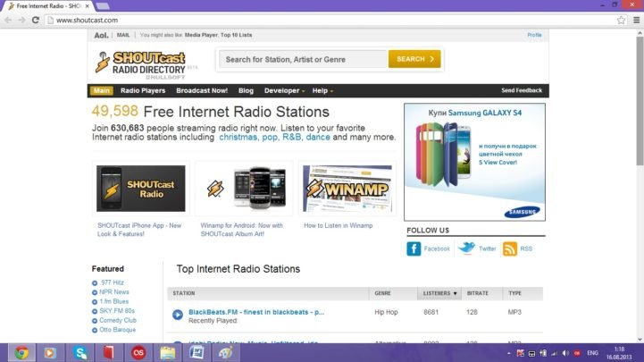Click the Send Feedback link
The image size is (644, 362).
click(522, 90)
